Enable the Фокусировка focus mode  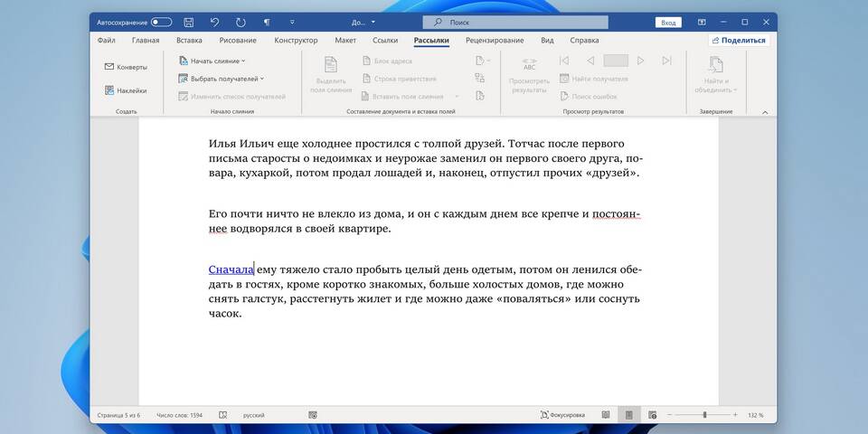pos(562,415)
